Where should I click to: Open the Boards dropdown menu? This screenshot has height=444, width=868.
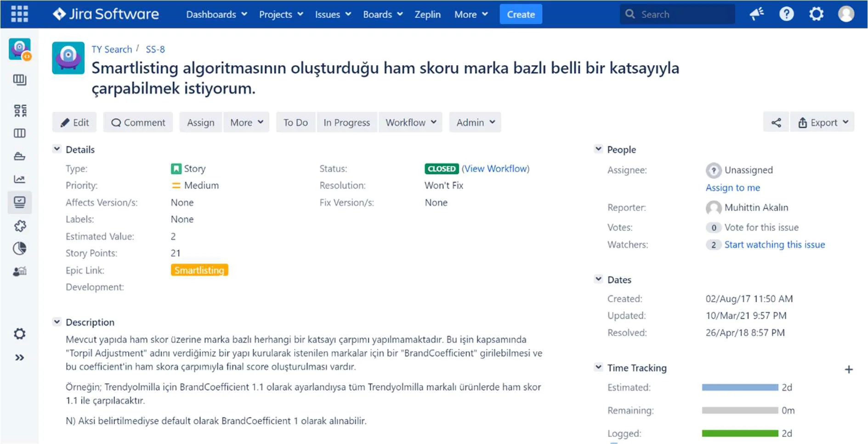click(x=383, y=14)
